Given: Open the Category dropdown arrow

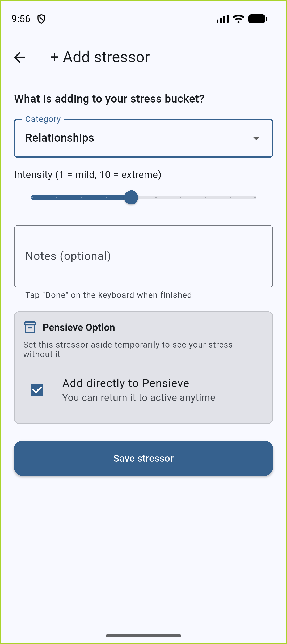Looking at the screenshot, I should pyautogui.click(x=256, y=138).
